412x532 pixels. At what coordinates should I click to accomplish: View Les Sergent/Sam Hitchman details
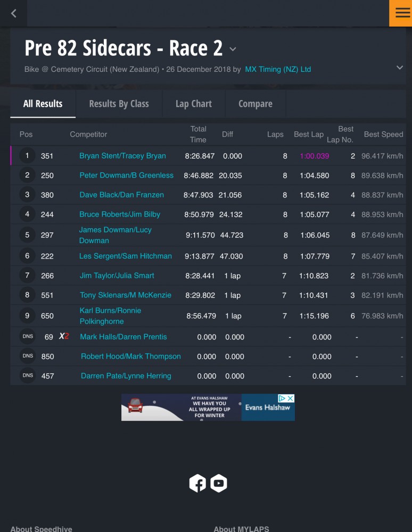coord(126,256)
